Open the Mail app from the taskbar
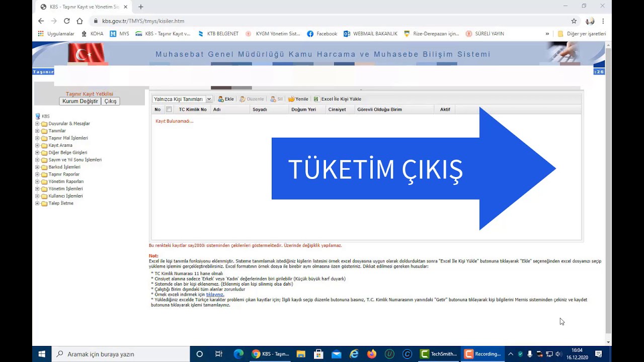Viewport: 644px width, 362px height. (336, 354)
